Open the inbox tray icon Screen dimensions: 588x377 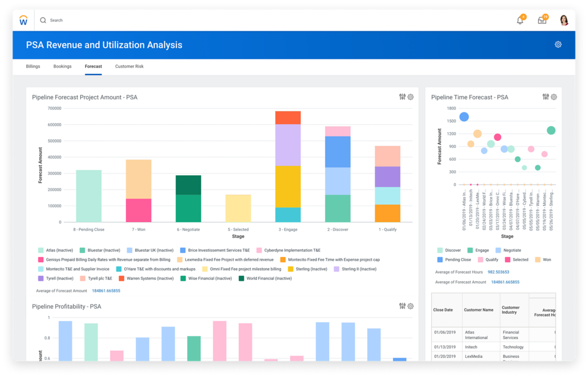(542, 20)
